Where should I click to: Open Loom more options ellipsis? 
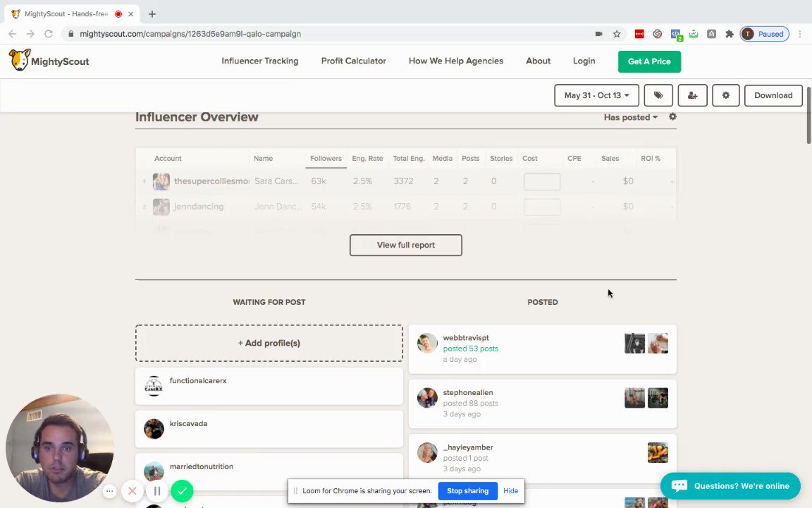click(109, 490)
